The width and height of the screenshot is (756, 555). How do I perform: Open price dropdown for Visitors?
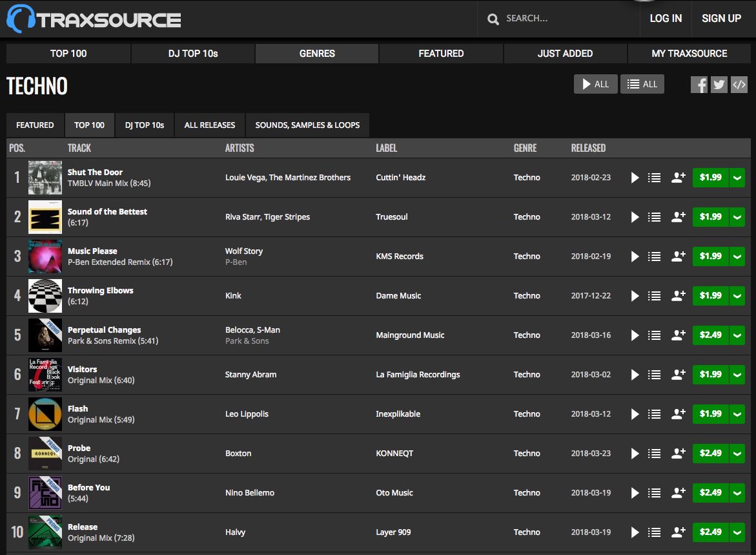pyautogui.click(x=737, y=375)
